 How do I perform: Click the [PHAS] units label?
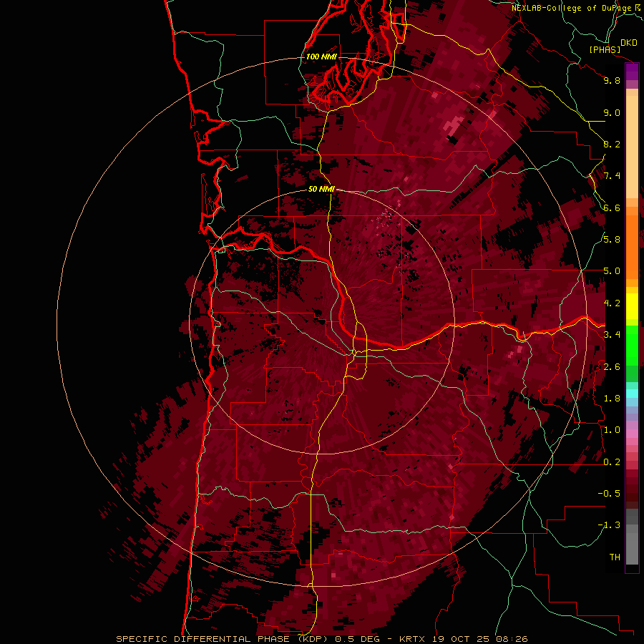click(x=605, y=49)
